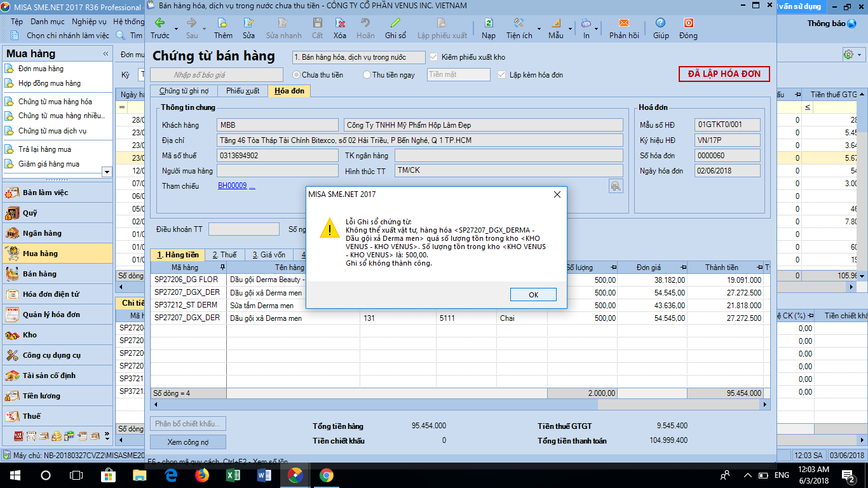
Task: Click the Số hóa đơn field 0000060
Action: click(728, 156)
